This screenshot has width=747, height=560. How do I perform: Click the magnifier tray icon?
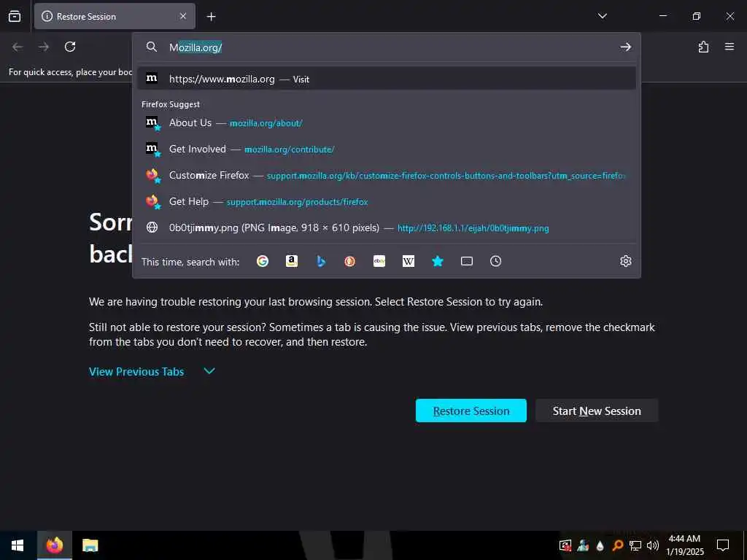pyautogui.click(x=617, y=545)
